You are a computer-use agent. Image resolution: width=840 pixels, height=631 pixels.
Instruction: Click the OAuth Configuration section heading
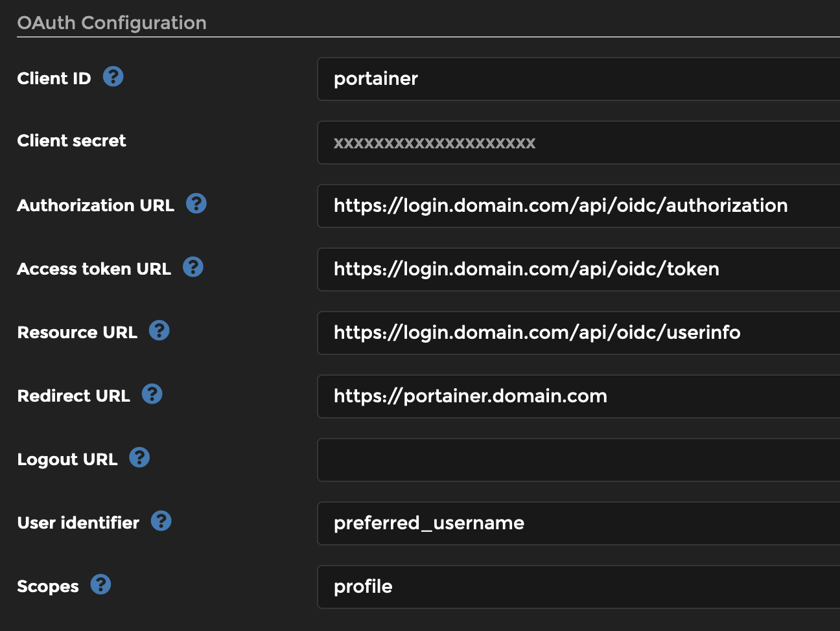click(111, 22)
